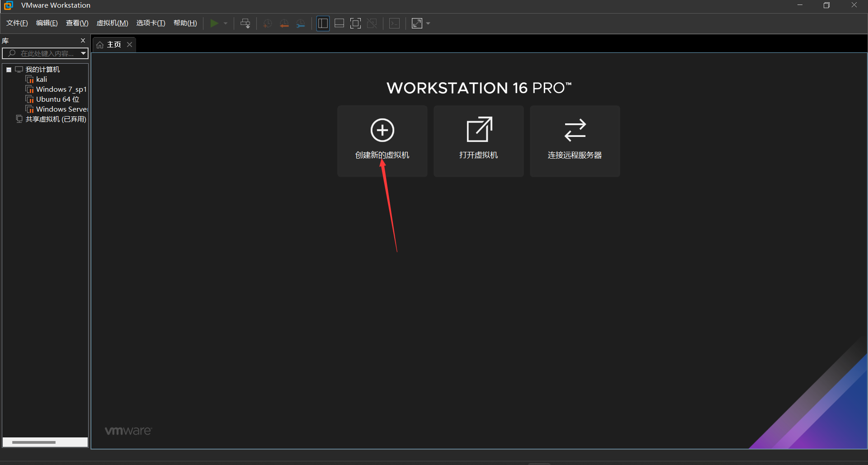Close the 主页 tab
The image size is (868, 465).
tap(129, 44)
